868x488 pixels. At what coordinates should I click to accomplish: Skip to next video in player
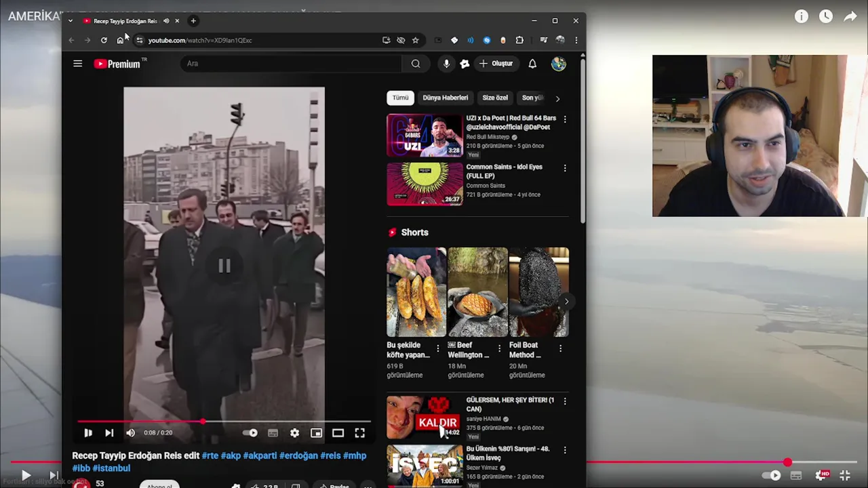(109, 432)
